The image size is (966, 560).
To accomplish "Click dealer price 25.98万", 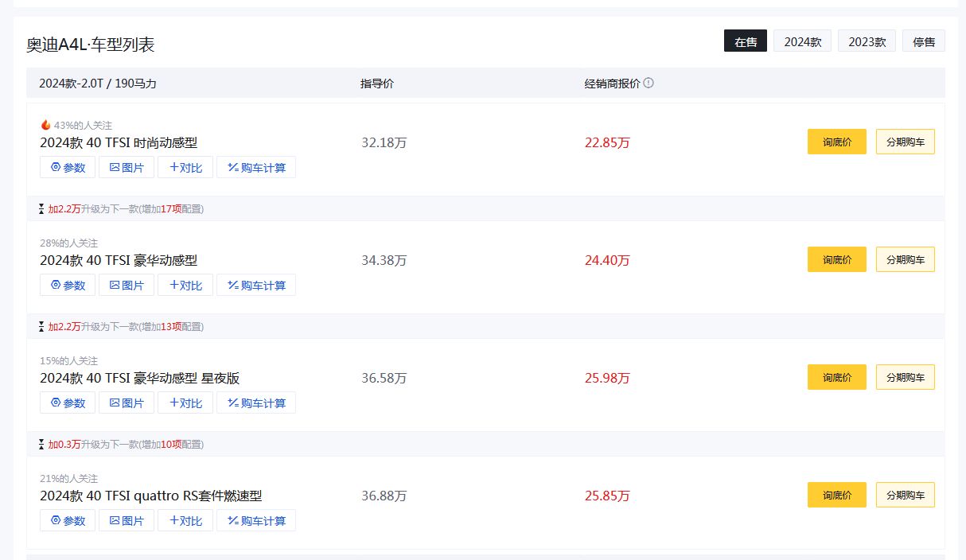I will pyautogui.click(x=607, y=379).
